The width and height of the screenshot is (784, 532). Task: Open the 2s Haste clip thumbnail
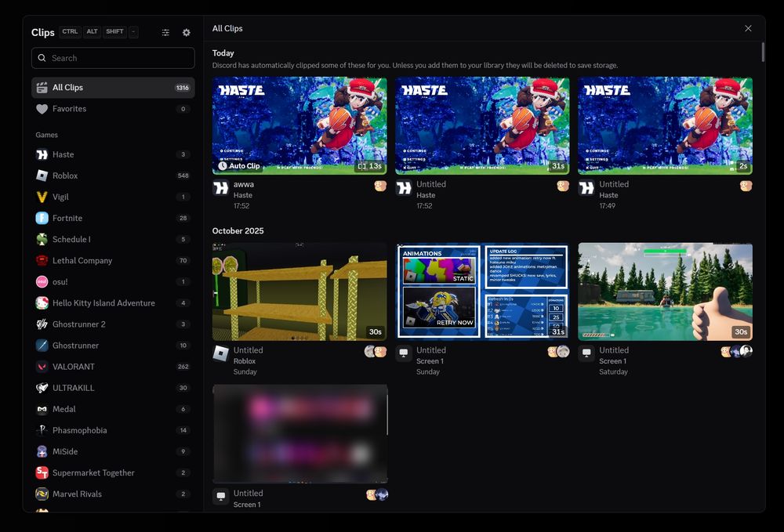tap(666, 125)
